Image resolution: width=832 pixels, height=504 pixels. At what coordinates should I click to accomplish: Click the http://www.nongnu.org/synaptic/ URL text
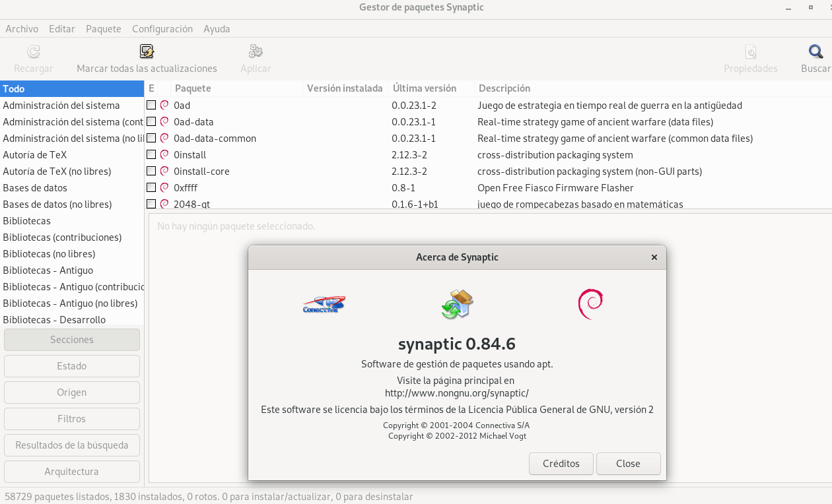pyautogui.click(x=457, y=393)
